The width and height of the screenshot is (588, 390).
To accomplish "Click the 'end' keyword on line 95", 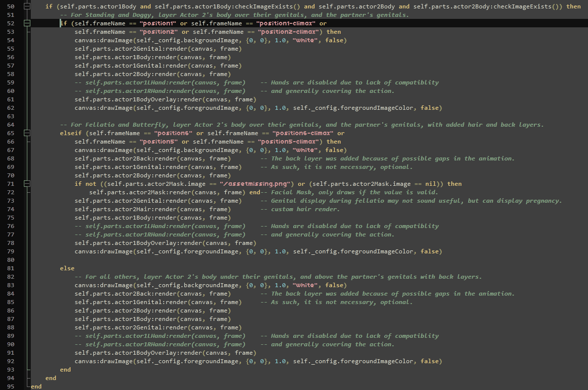I will coord(36,387).
